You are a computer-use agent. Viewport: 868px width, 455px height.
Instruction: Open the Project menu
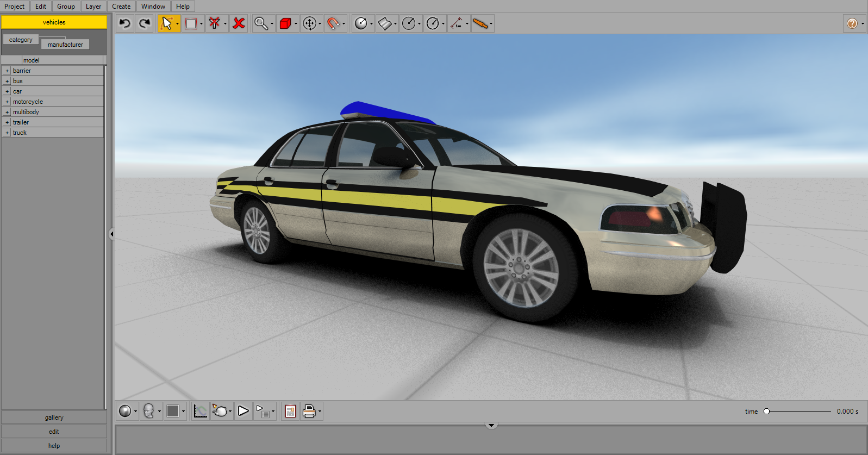(x=15, y=7)
